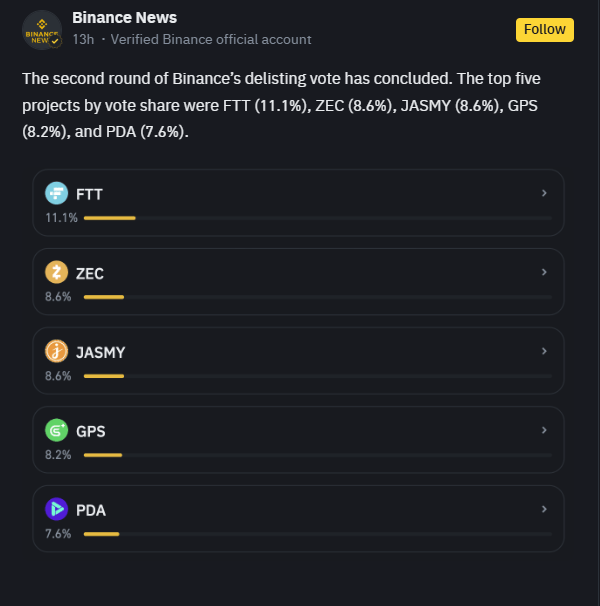Click the FTT 11.1% vote progress bar
600x606 pixels.
coord(318,218)
